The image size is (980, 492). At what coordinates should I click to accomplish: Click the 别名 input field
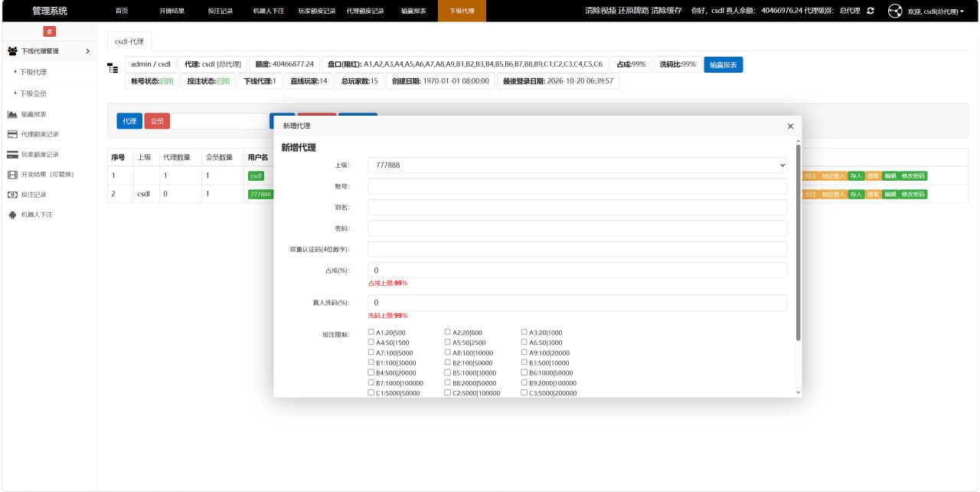click(577, 207)
